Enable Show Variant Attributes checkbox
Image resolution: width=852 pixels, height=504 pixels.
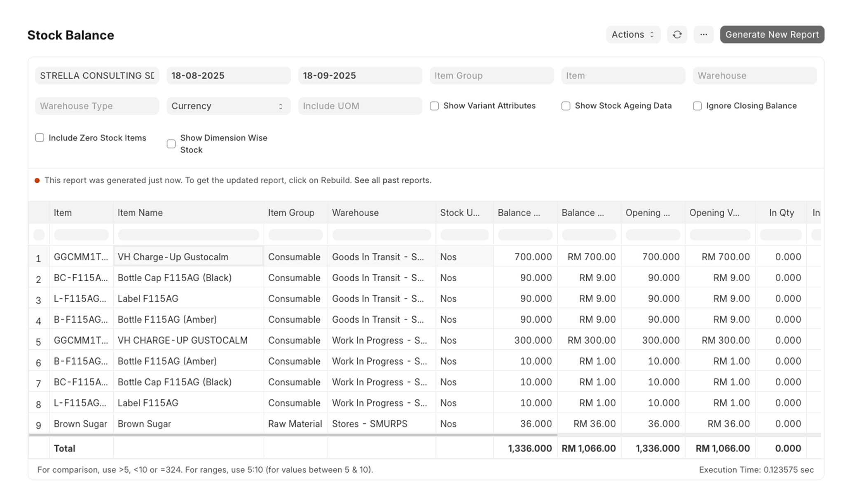coord(434,106)
